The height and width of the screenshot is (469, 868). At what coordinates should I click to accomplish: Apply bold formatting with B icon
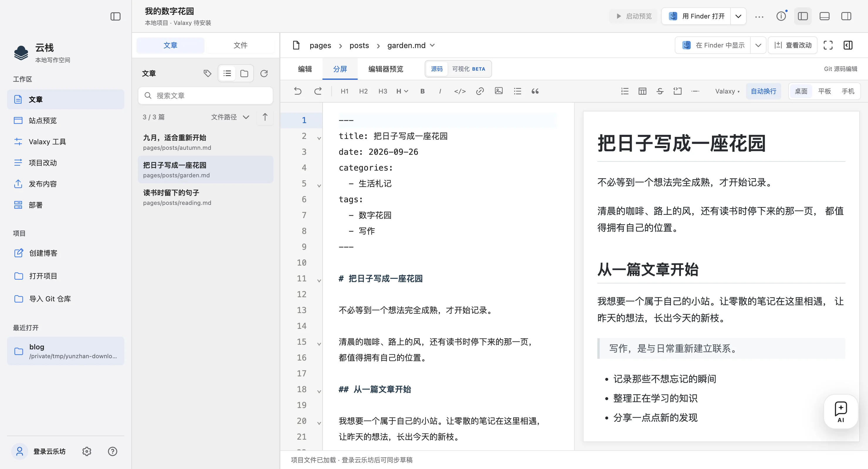point(422,91)
